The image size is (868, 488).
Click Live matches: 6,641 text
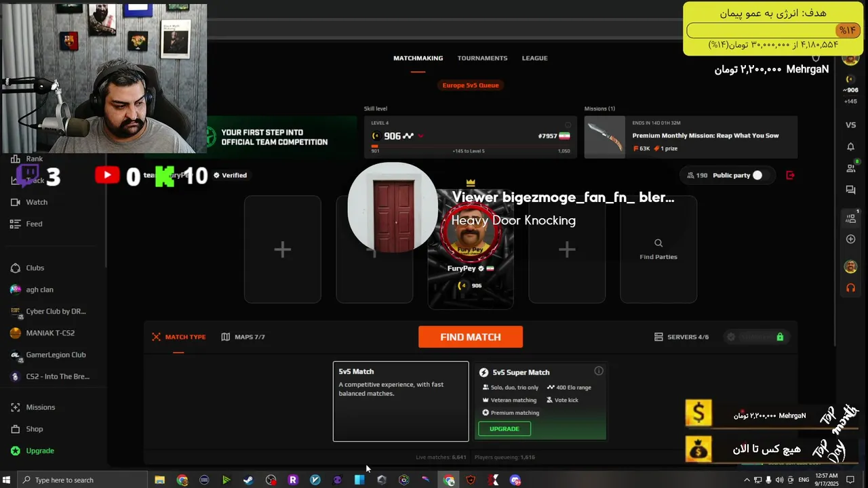tap(441, 457)
